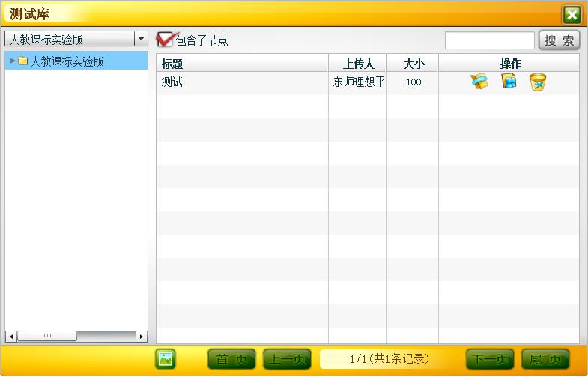Go to 首页 first page
This screenshot has height=377, width=588.
pos(231,359)
